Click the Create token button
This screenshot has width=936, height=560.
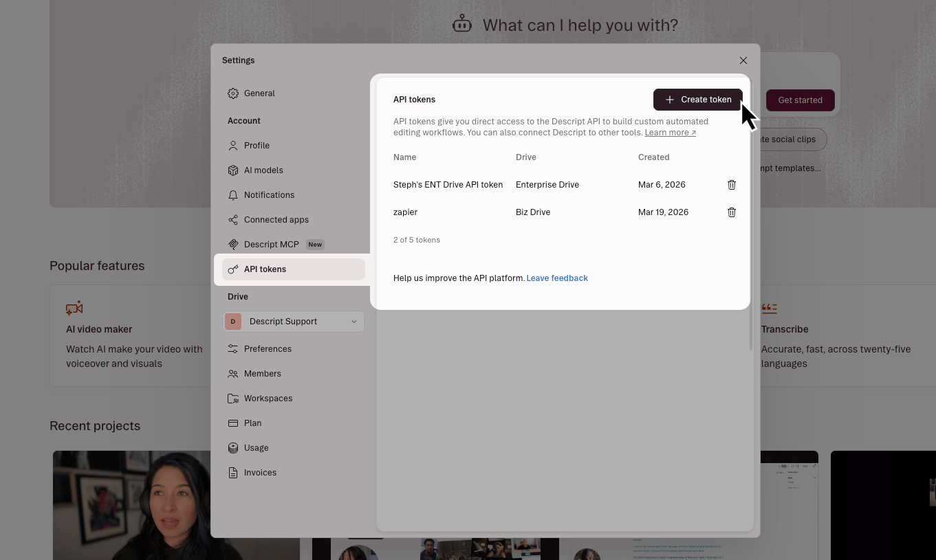697,100
